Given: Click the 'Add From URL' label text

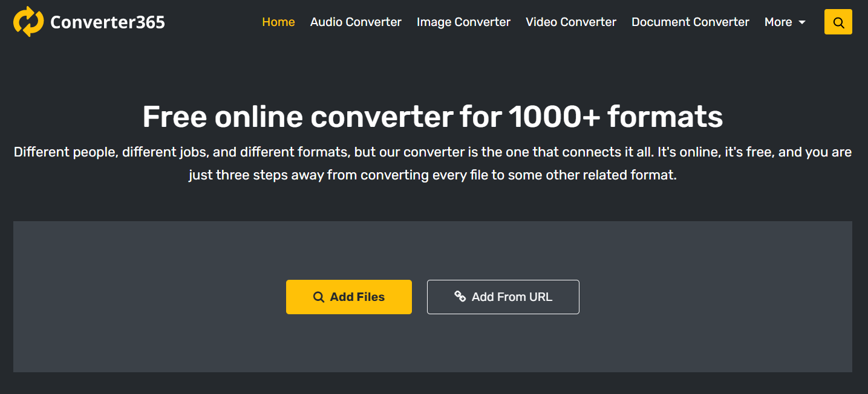Looking at the screenshot, I should pos(512,297).
